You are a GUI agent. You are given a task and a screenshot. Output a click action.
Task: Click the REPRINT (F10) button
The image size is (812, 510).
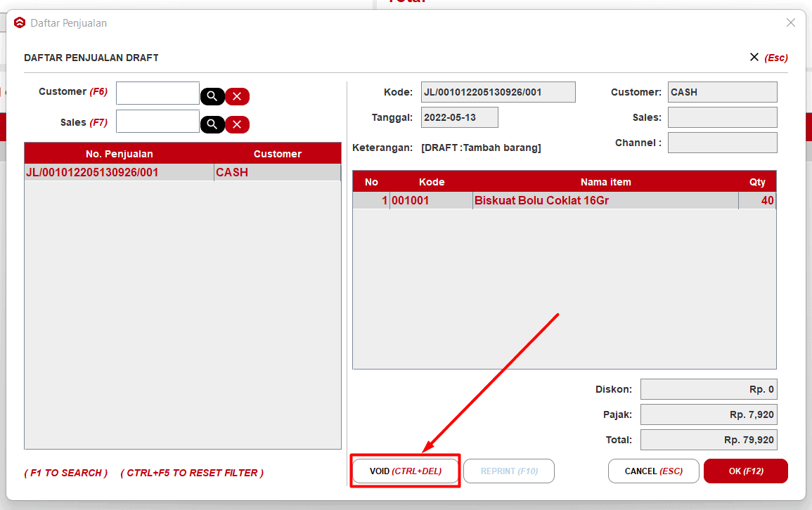[509, 471]
